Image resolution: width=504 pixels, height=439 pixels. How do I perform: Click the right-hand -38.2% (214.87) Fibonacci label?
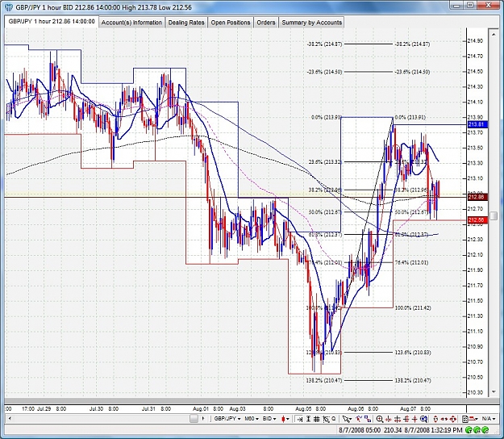412,44
